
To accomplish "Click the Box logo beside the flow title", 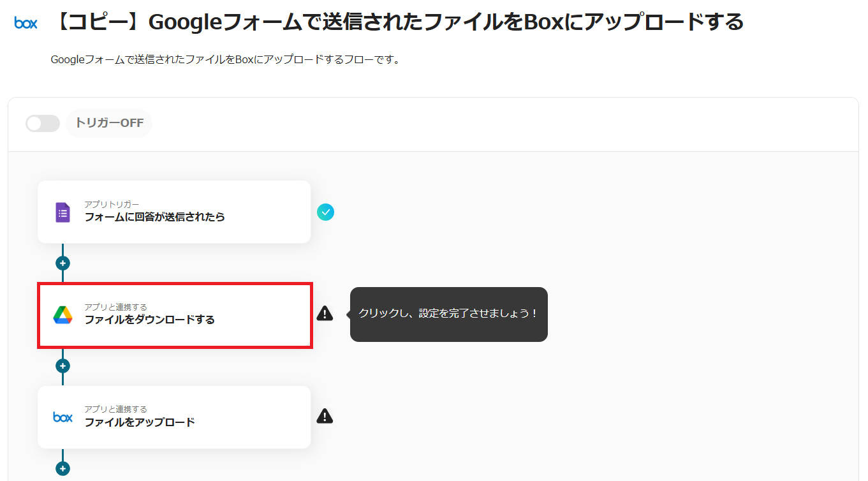I will click(x=26, y=24).
